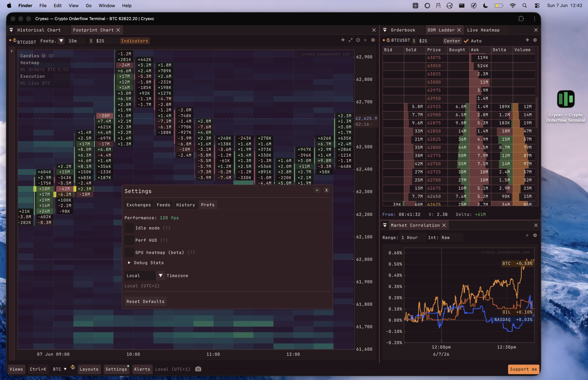Open Alerts from the bottom bar

[142, 369]
